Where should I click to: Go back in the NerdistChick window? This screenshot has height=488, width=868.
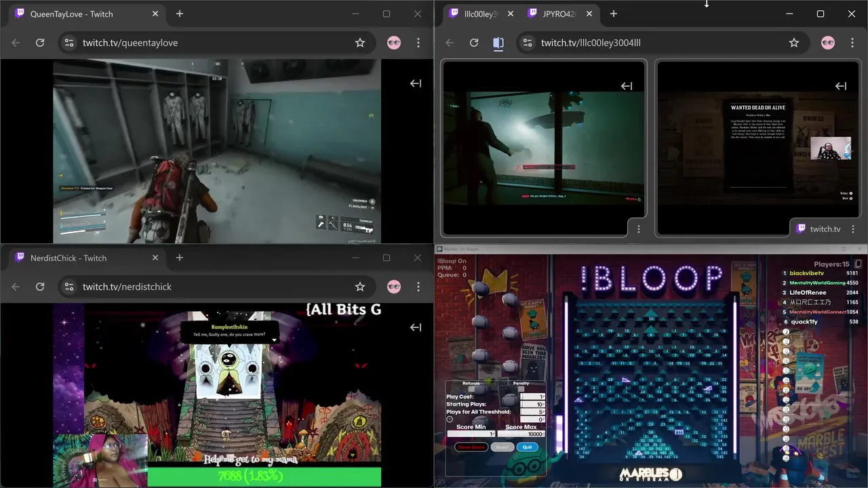16,287
